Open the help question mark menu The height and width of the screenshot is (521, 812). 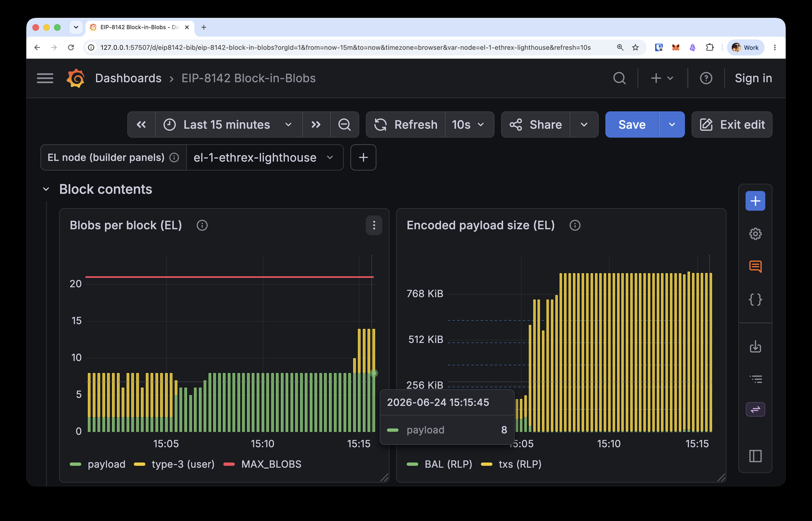[706, 78]
